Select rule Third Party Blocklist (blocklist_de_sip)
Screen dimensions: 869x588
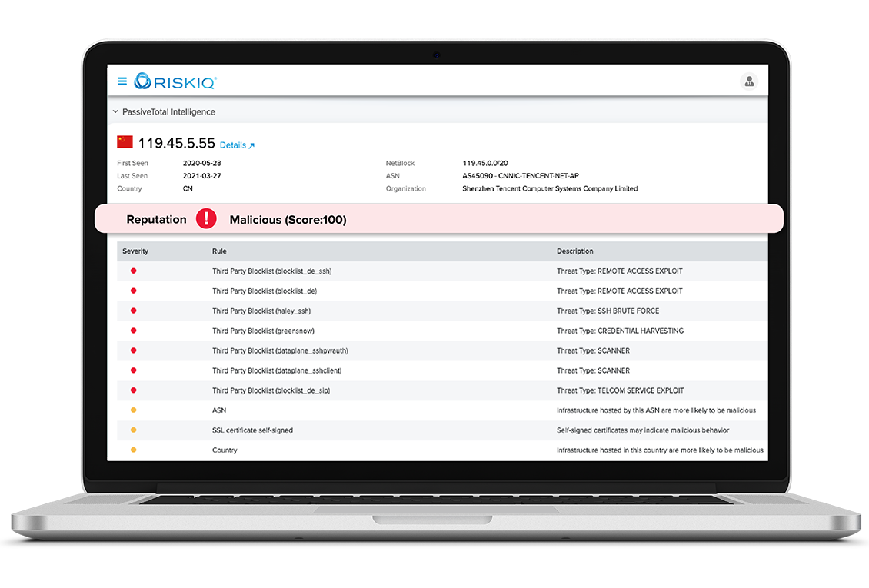271,391
